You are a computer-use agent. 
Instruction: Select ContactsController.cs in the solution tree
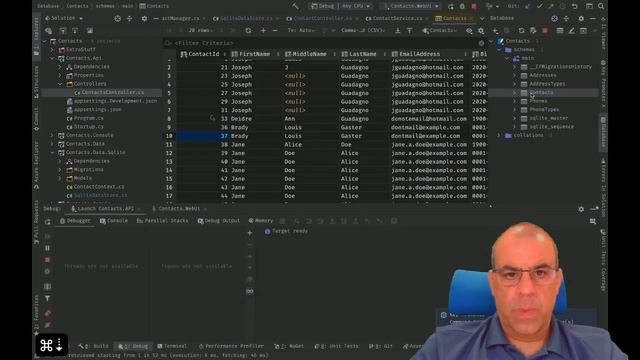(109, 93)
